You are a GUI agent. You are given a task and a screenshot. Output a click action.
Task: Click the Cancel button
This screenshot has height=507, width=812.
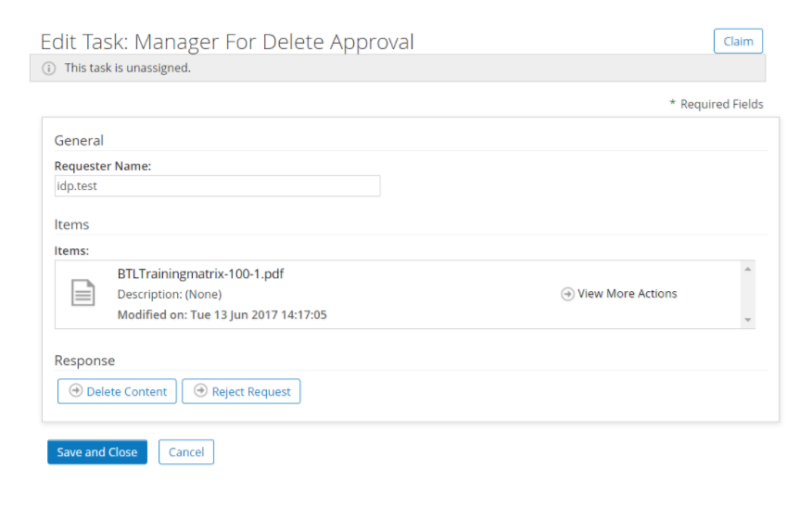click(x=186, y=452)
